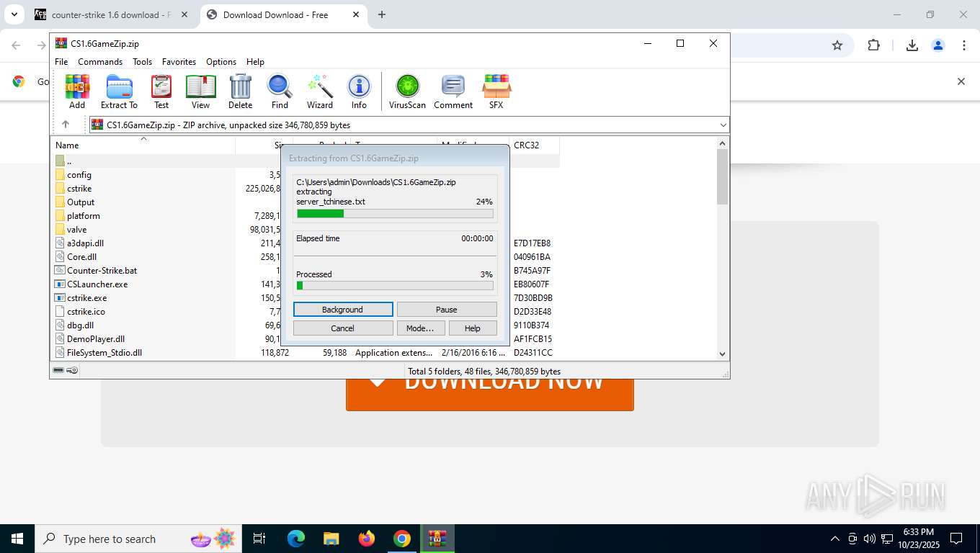Click the Comment toolbar icon
The width and height of the screenshot is (980, 553).
(453, 91)
